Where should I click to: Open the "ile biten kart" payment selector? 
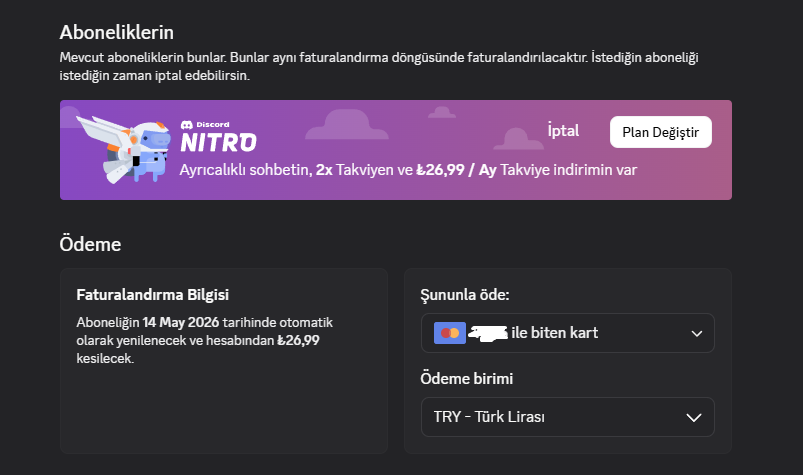coord(567,333)
